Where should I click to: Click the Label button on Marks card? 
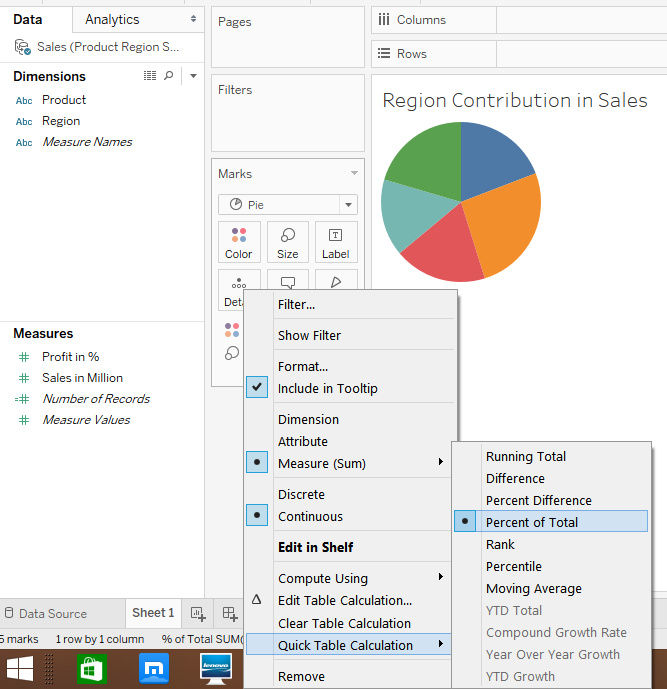pyautogui.click(x=336, y=242)
